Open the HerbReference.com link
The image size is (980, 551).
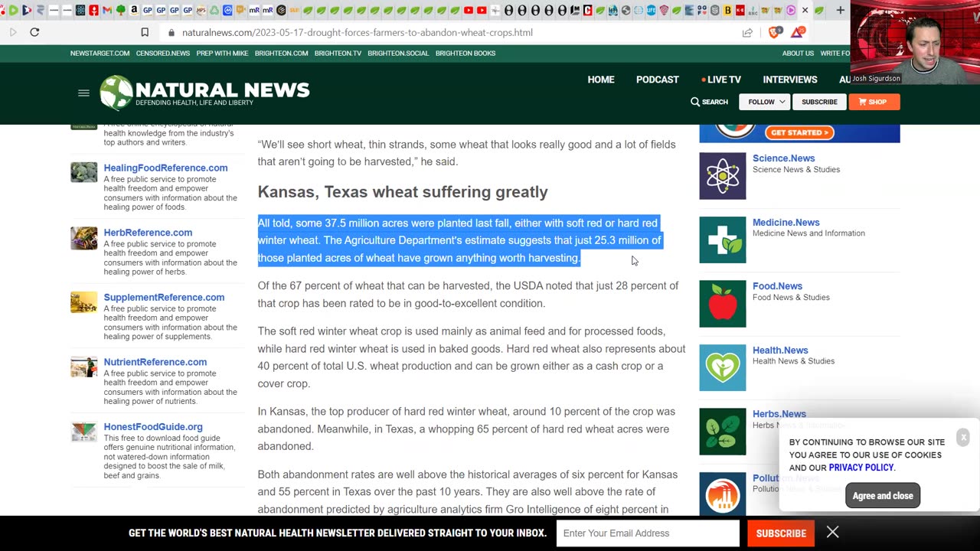[148, 233]
